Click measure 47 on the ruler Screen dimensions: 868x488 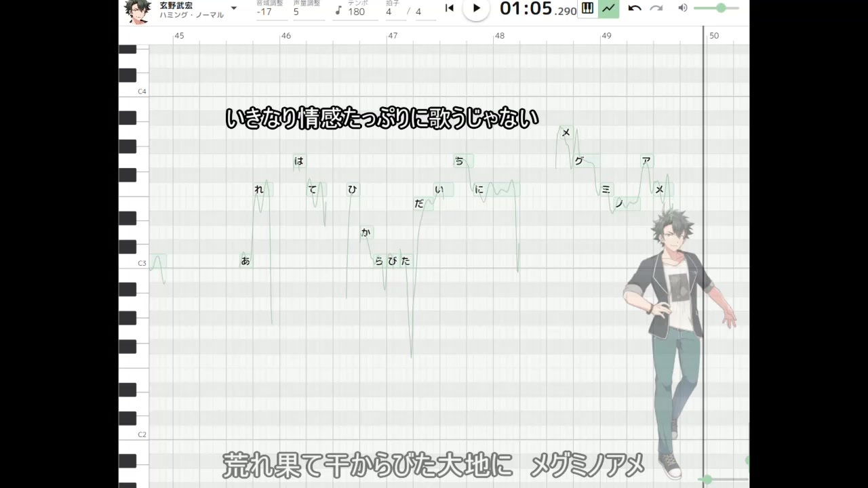tap(393, 35)
